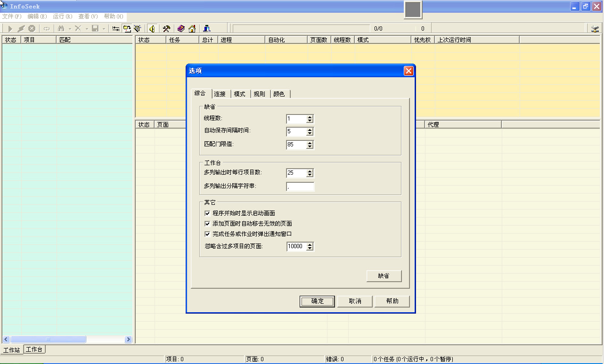Decrease 忽略含过多项目的页面 spinner
Screen dimensions: 604x364
[x=310, y=248]
